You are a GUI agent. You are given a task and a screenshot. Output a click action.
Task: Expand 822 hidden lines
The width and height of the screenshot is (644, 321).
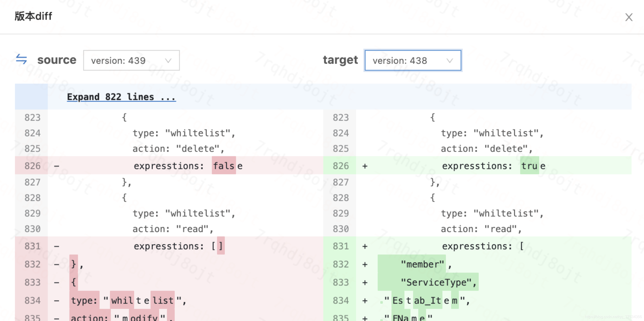click(121, 97)
